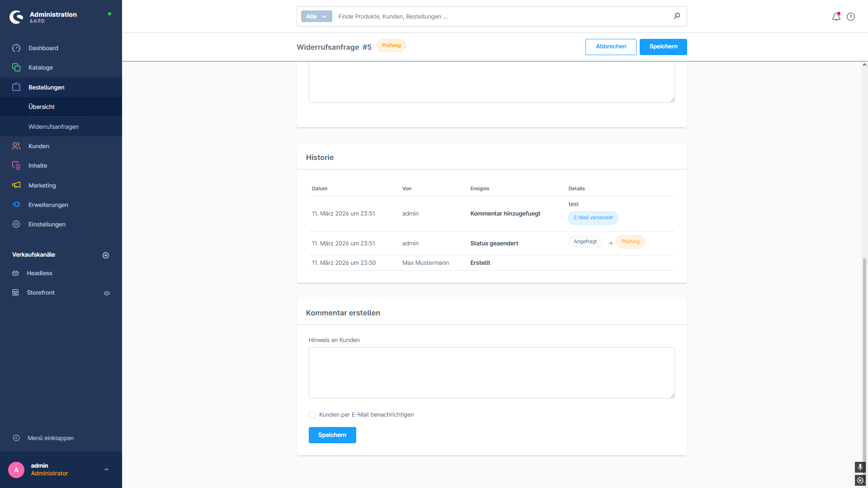The width and height of the screenshot is (868, 488).
Task: Click the search magnifier icon
Action: click(677, 16)
